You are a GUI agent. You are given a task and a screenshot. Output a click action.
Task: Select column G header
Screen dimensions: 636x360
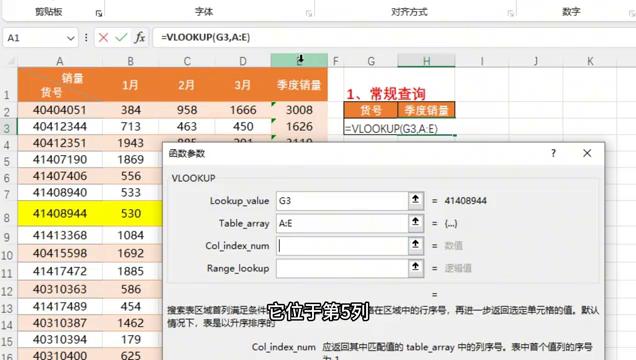tap(371, 61)
